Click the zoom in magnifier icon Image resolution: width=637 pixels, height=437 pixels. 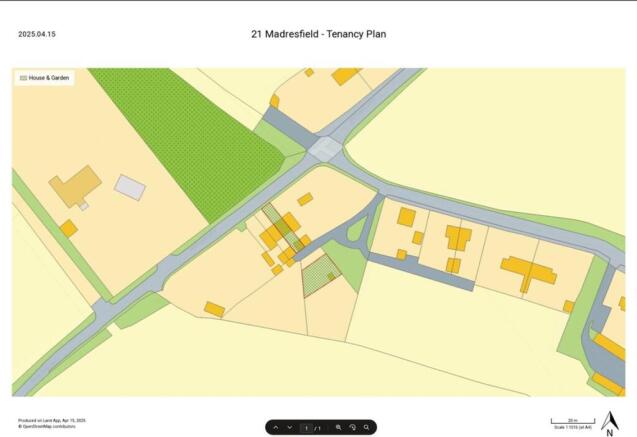[x=367, y=427]
